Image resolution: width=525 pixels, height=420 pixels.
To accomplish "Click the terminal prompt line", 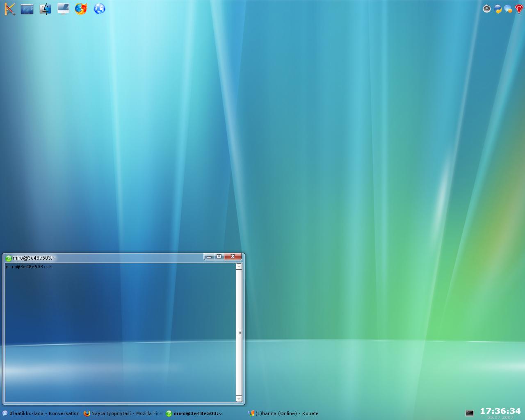I will point(29,267).
